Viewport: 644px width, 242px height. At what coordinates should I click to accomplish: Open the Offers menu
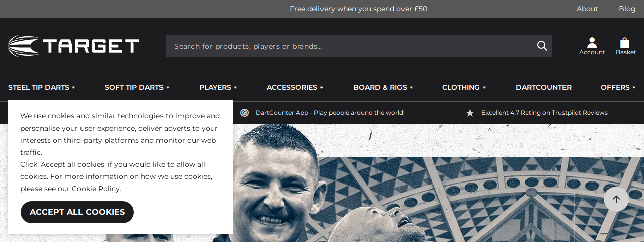point(618,87)
